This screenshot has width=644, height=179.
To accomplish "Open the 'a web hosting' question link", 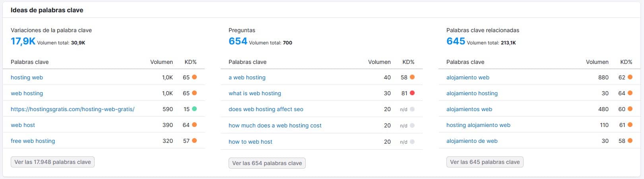I will 247,77.
